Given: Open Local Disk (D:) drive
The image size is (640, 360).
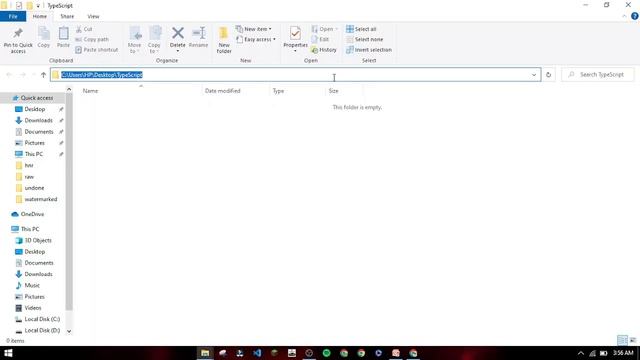Looking at the screenshot, I should pyautogui.click(x=42, y=330).
